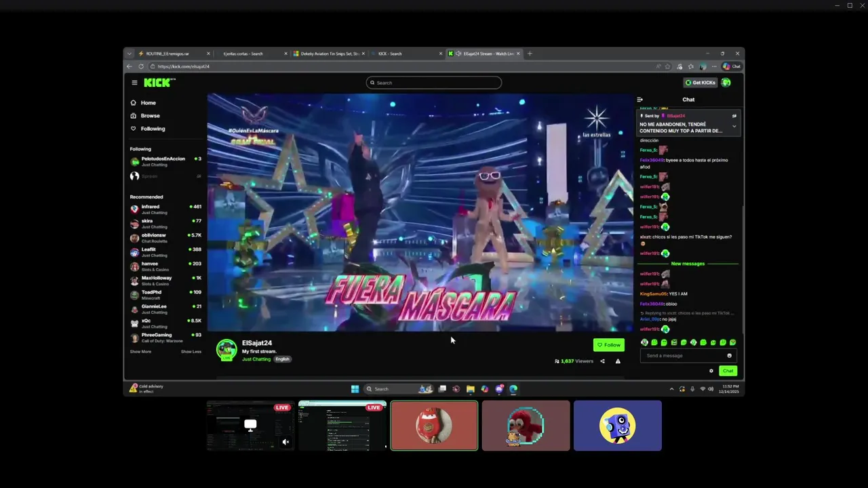Screen dimensions: 868x488
Task: Open the emoji picker in message box
Action: tap(730, 356)
